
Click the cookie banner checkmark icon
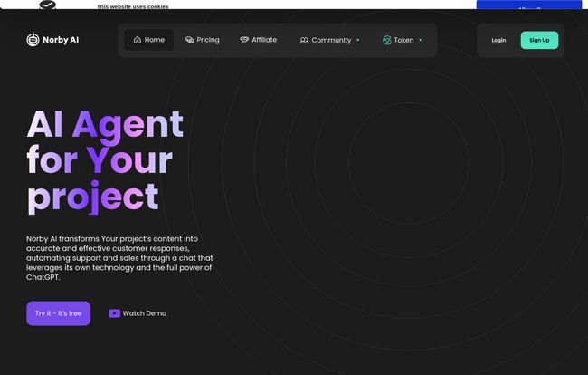(x=48, y=5)
